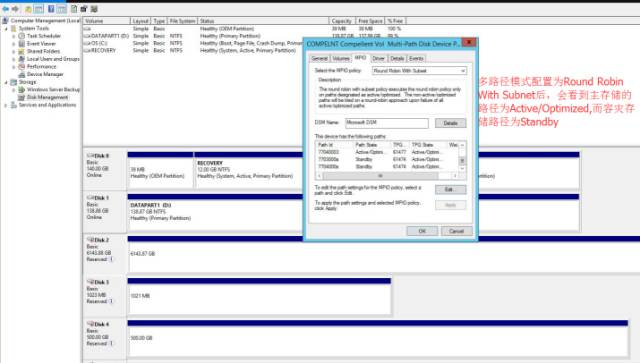Select Disk Management under Storage
Screen dimensions: 640x363
click(x=47, y=97)
